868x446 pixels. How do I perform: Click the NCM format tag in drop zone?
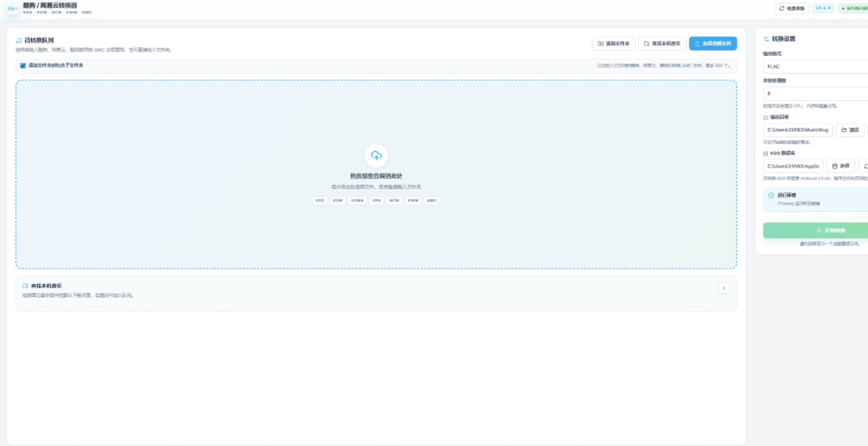point(394,201)
